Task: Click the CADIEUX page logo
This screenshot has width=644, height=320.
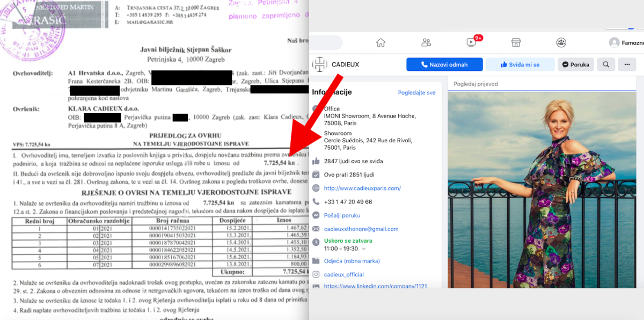Action: (x=319, y=64)
